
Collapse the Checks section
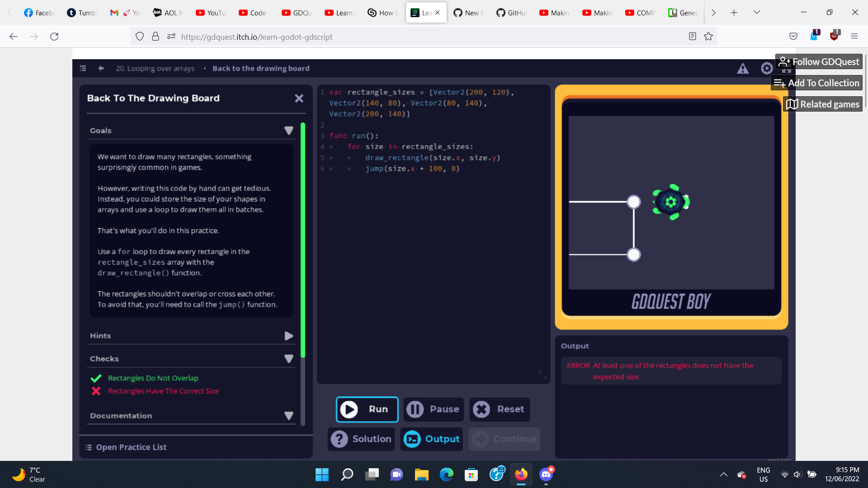point(288,359)
